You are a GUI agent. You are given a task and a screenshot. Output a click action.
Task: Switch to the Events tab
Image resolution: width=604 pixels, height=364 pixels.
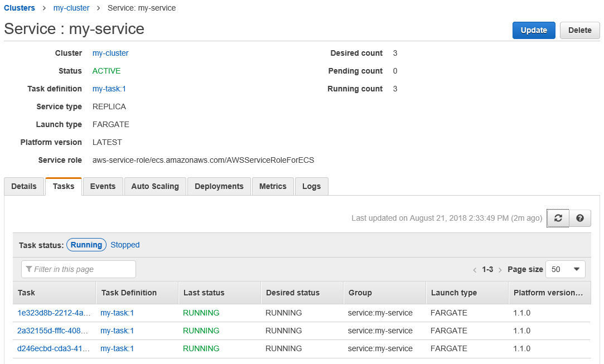[103, 186]
